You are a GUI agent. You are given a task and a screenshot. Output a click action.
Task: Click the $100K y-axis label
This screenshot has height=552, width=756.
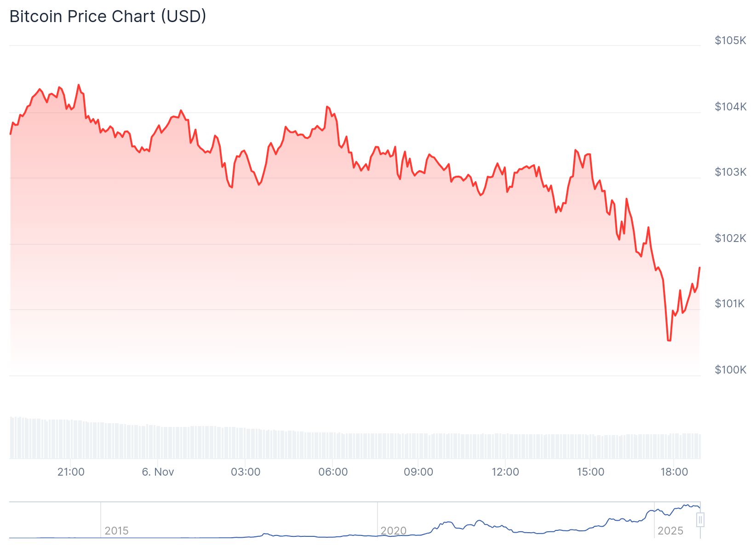click(x=730, y=370)
